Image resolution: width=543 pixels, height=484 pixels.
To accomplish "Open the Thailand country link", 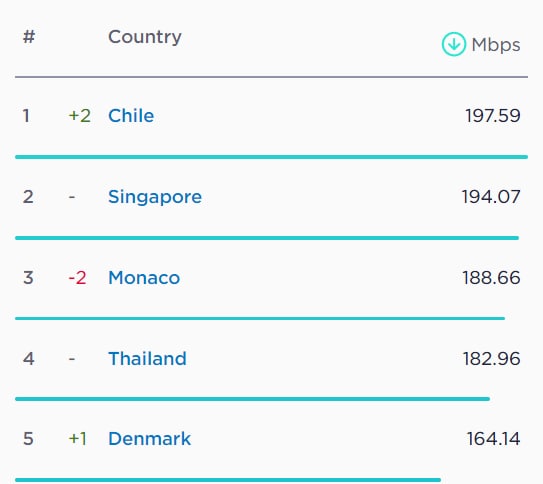I will coord(147,358).
